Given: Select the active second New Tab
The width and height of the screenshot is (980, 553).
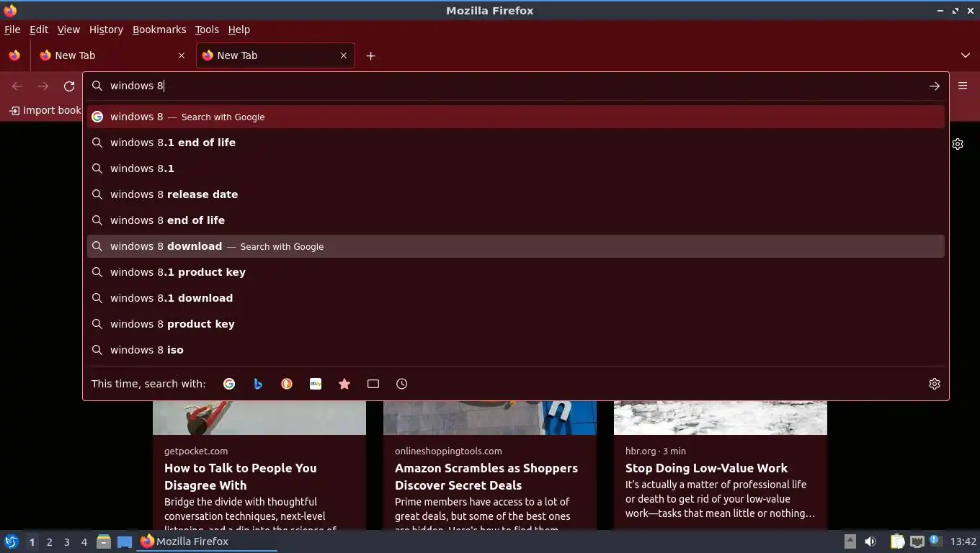Looking at the screenshot, I should coord(275,55).
